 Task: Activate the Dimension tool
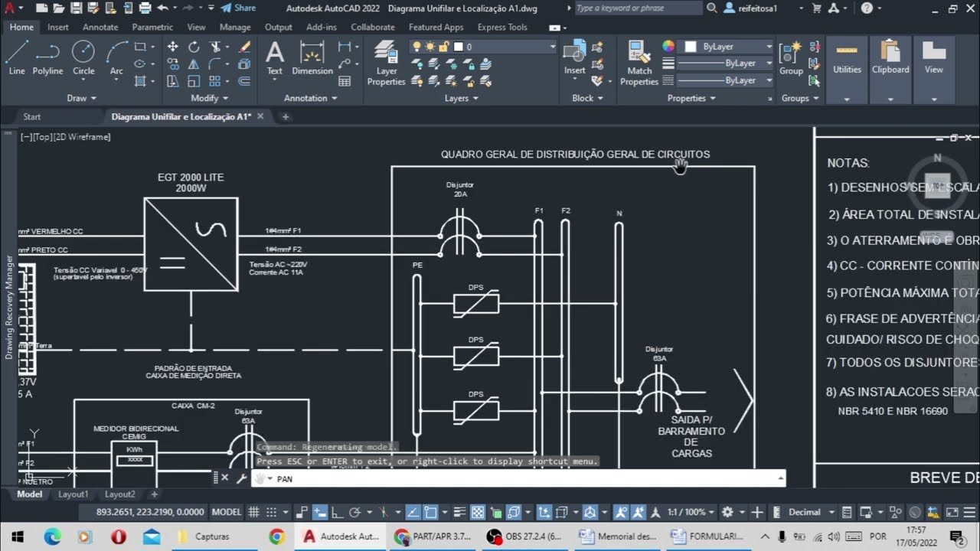click(x=312, y=58)
